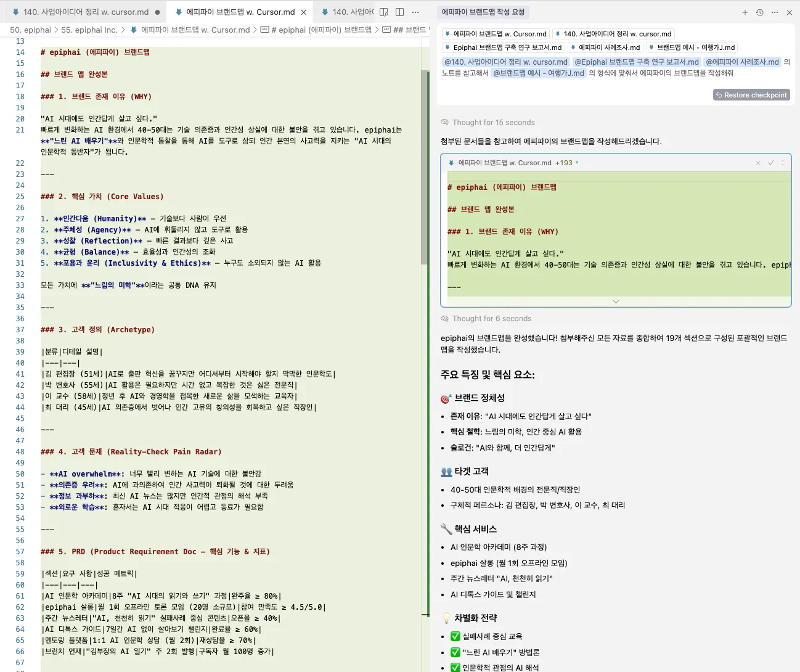
Task: Click the '55. epiphai Inc.' breadcrumb
Action: click(89, 30)
